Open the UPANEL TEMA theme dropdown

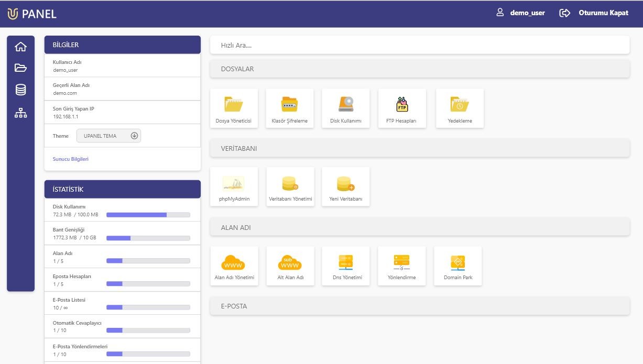coord(108,136)
